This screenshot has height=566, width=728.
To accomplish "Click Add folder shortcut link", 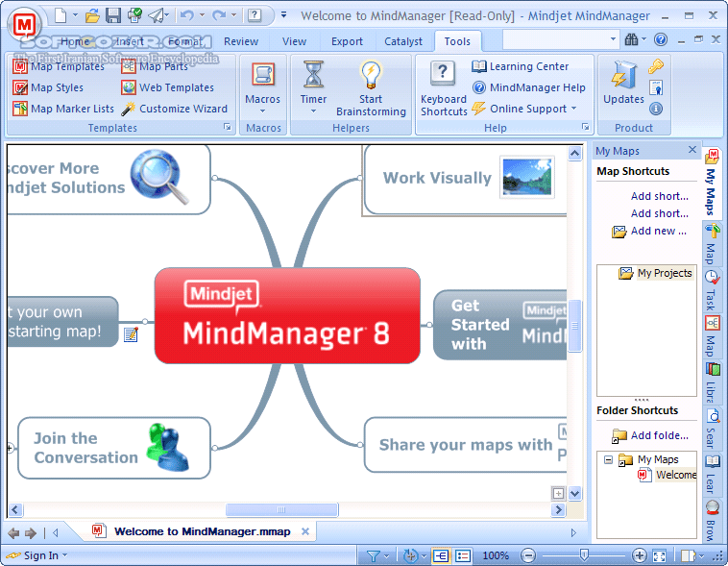I will coord(650,435).
